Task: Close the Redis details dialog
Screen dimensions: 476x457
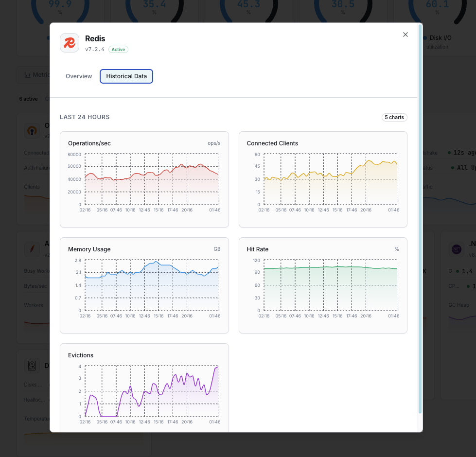Action: point(405,35)
